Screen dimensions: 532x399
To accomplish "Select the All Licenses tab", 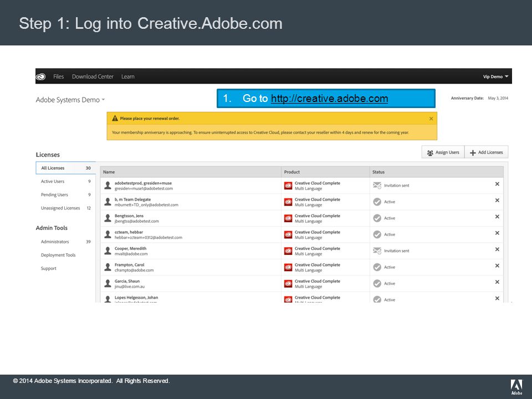I will [65, 168].
